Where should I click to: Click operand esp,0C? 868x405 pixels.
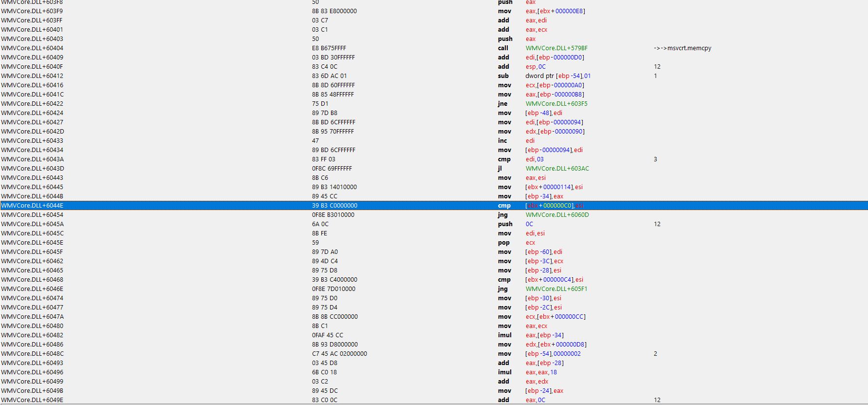[x=536, y=67]
